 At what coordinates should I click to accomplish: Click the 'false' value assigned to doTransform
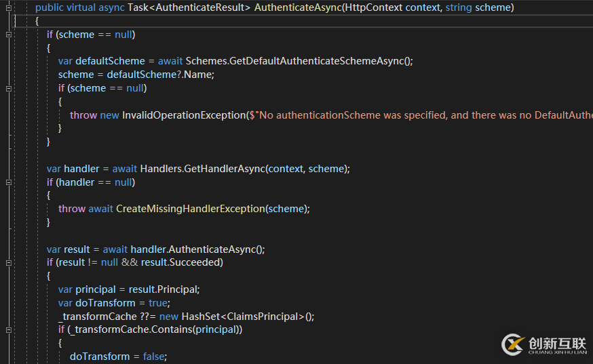[x=154, y=357]
